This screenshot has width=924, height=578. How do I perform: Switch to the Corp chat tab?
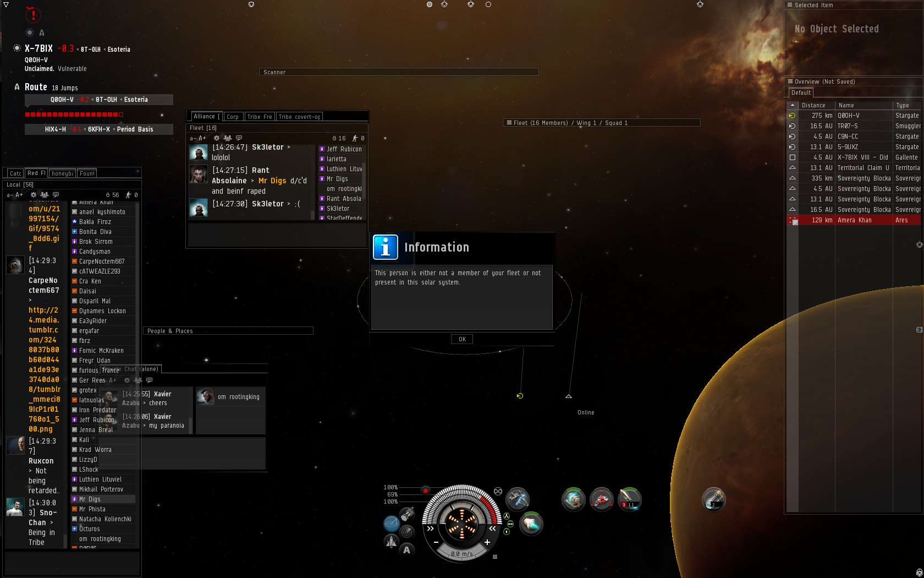[x=233, y=117]
